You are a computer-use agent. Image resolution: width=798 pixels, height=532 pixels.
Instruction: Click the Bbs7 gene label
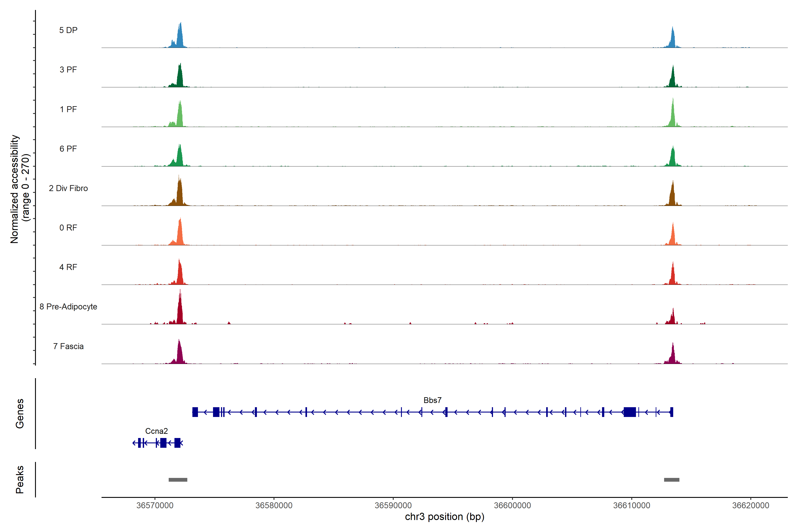click(x=432, y=400)
